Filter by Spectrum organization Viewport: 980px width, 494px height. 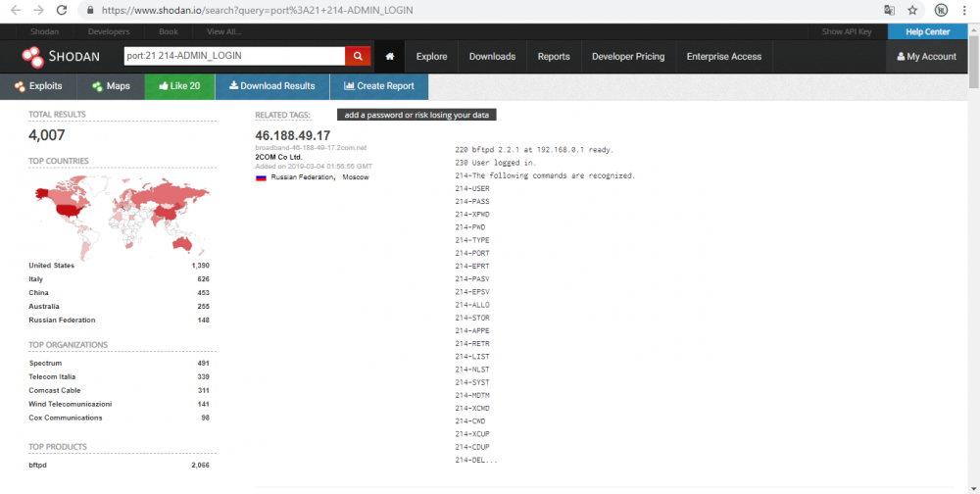point(46,364)
